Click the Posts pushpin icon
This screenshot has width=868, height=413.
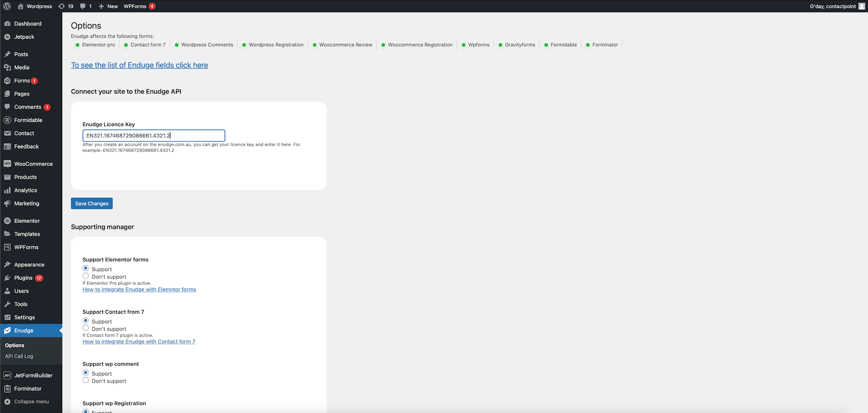(x=7, y=54)
